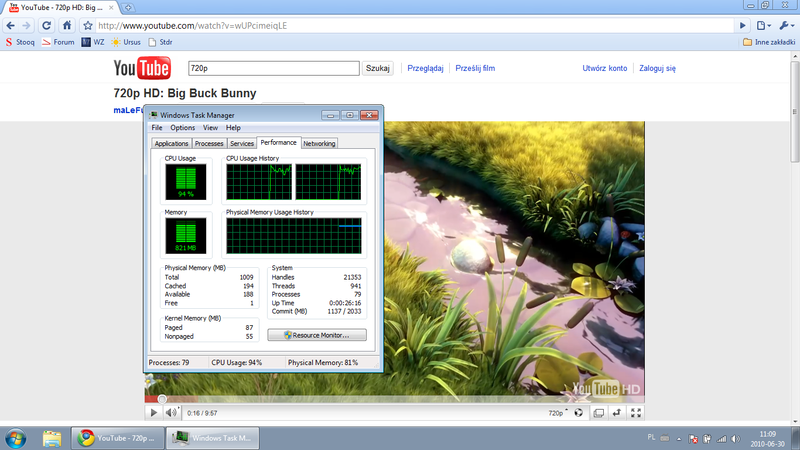This screenshot has height=450, width=800.
Task: Open the Forum bookmark
Action: 58,42
